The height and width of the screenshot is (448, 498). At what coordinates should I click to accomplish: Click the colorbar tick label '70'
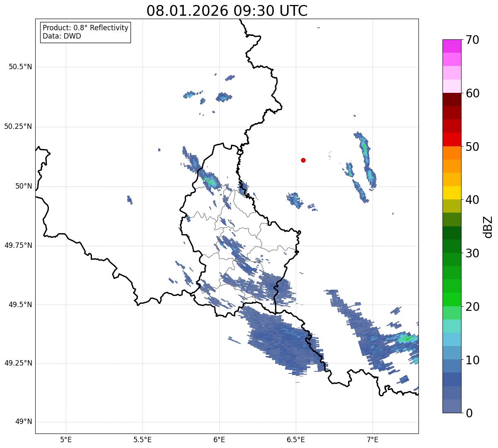472,40
